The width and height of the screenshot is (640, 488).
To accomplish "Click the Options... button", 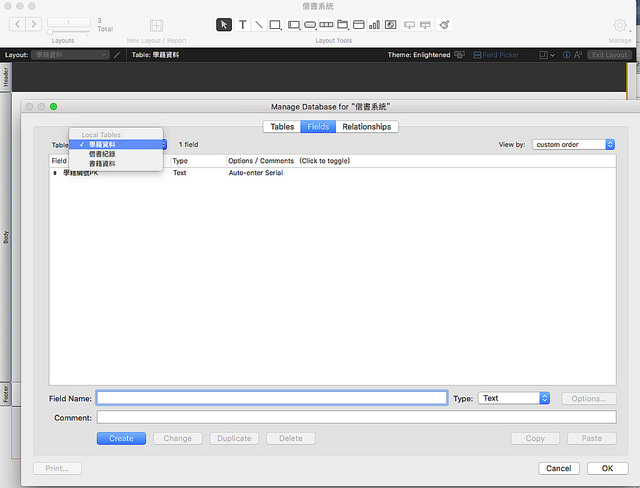I will tap(589, 399).
